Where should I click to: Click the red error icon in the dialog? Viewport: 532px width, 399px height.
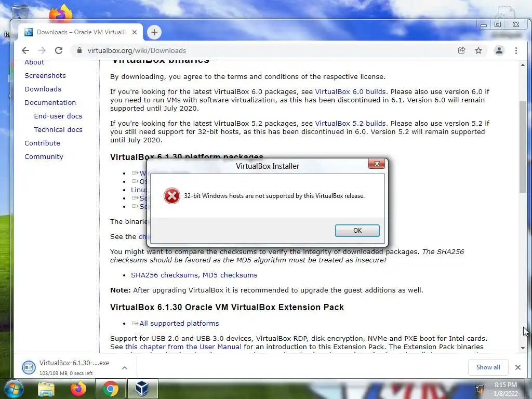[171, 196]
